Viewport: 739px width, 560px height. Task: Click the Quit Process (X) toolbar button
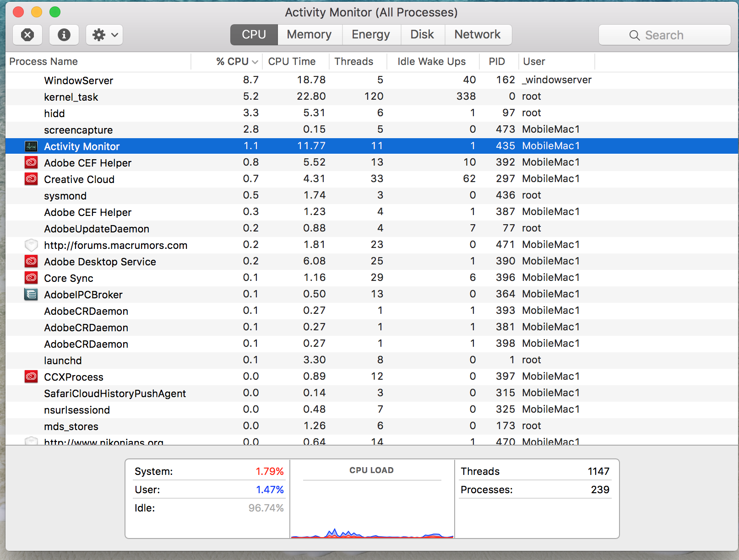pyautogui.click(x=27, y=35)
